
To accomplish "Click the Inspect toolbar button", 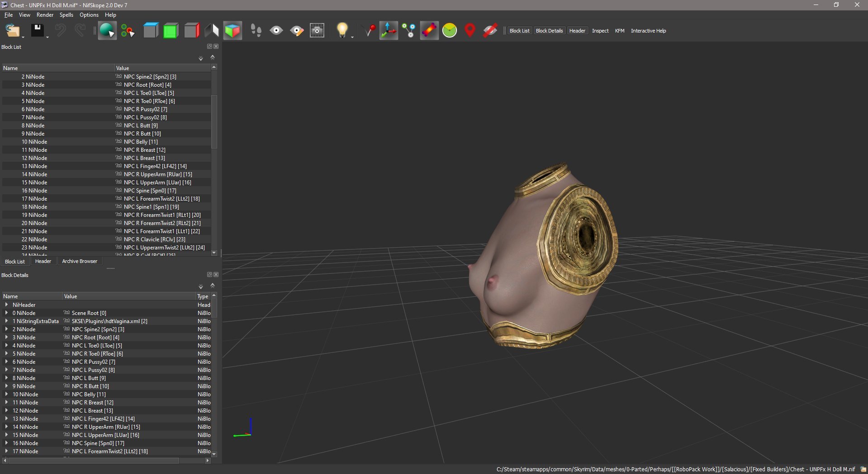I will [x=600, y=31].
